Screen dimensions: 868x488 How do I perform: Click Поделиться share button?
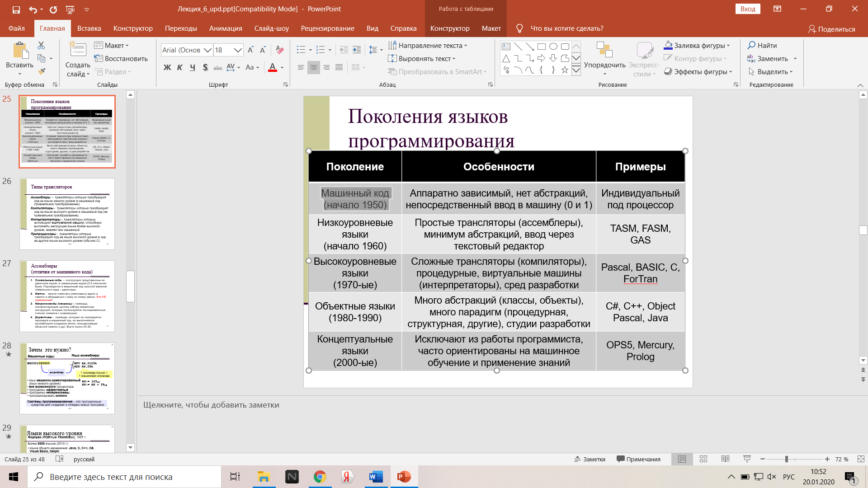tap(832, 29)
